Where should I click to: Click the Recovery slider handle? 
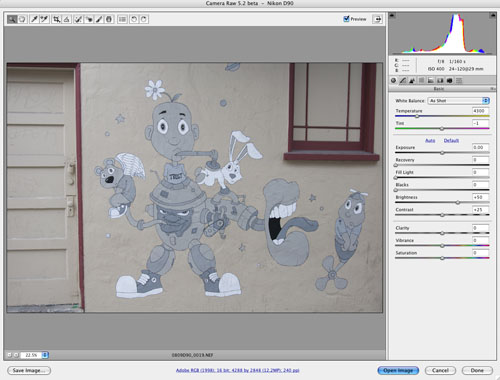point(396,165)
